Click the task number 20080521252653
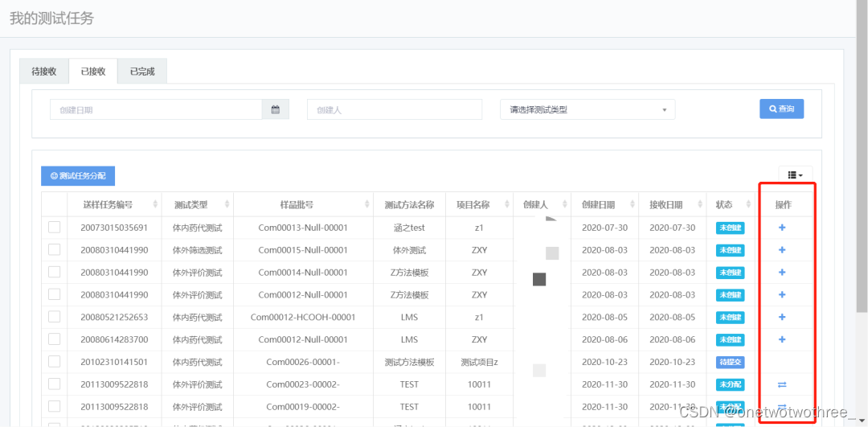Viewport: 868px width, 427px height. click(114, 318)
